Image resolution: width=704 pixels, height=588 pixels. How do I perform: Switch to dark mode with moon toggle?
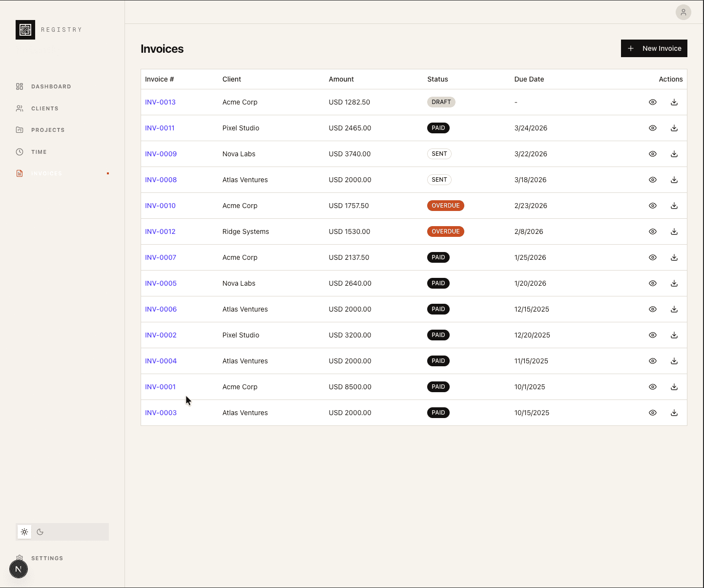pos(40,532)
